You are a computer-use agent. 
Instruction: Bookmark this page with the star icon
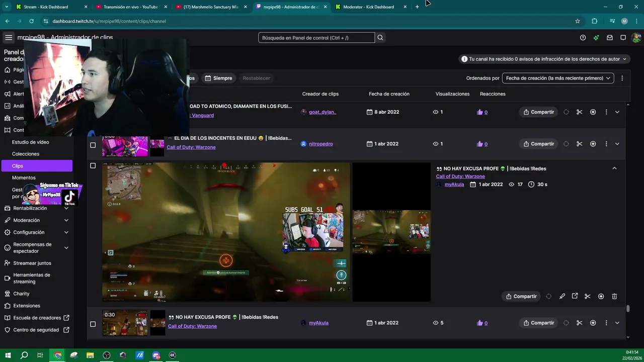coord(578,21)
